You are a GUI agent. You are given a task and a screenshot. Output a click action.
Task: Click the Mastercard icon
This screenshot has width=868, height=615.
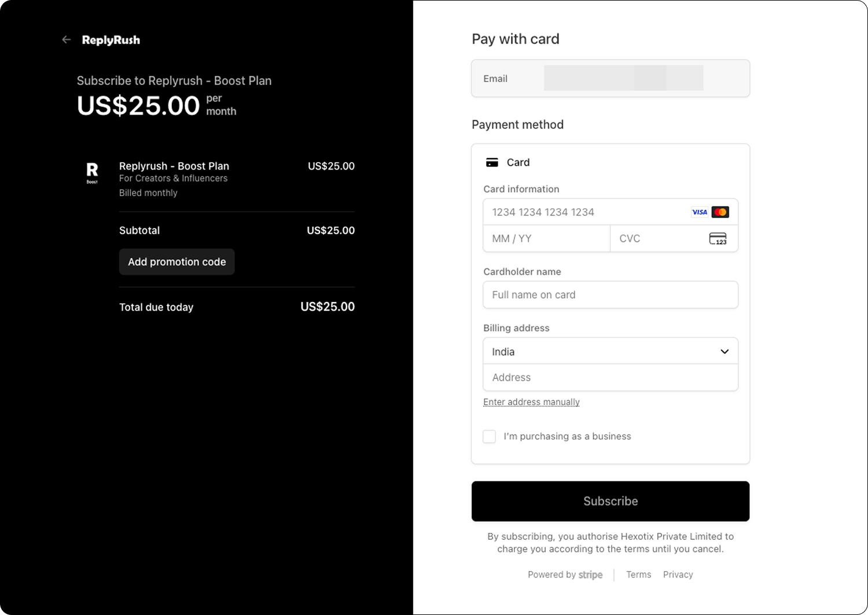click(x=720, y=212)
